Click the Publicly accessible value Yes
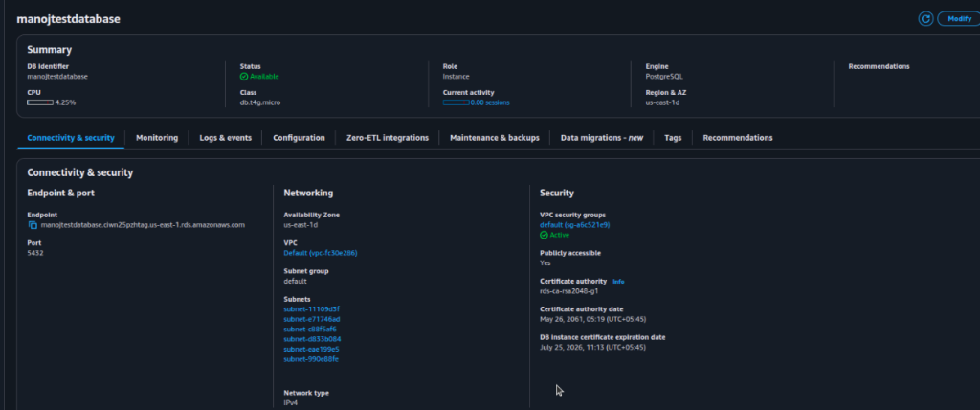The image size is (980, 410). click(x=545, y=262)
